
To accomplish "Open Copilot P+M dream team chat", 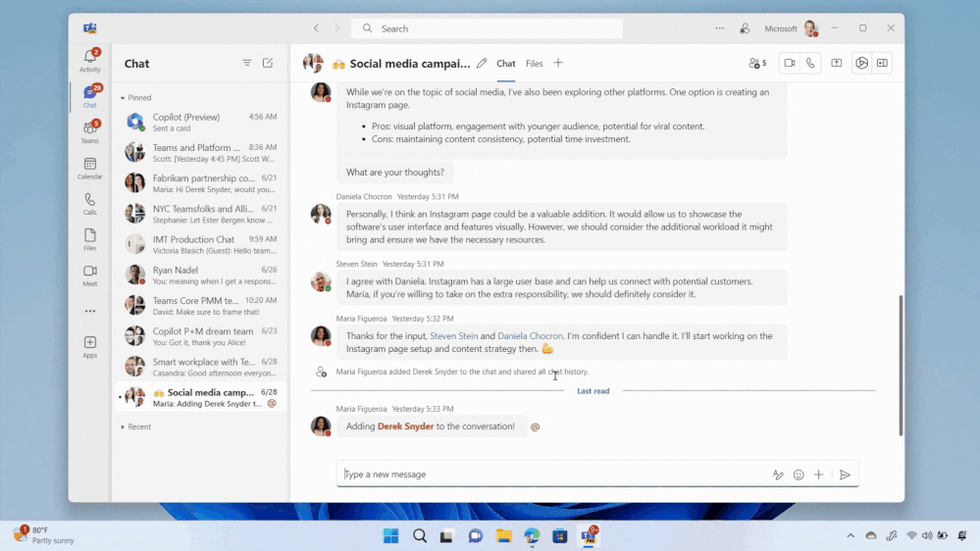I will [201, 336].
